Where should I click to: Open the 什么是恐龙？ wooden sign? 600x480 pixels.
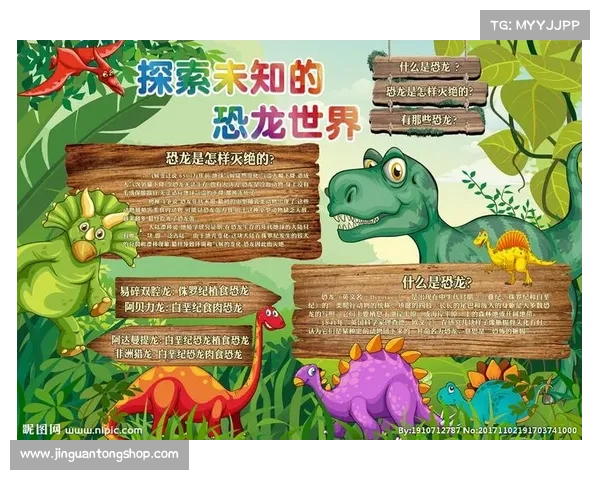click(x=428, y=67)
